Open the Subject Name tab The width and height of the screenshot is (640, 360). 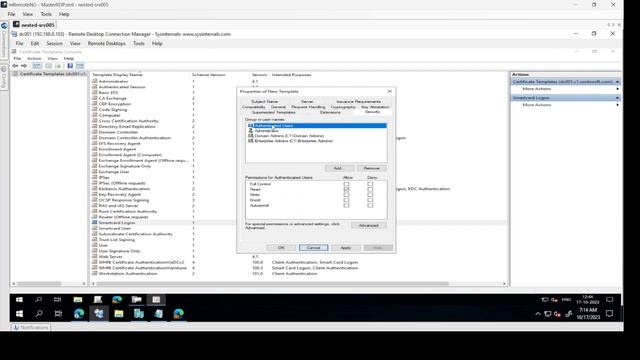pyautogui.click(x=264, y=101)
